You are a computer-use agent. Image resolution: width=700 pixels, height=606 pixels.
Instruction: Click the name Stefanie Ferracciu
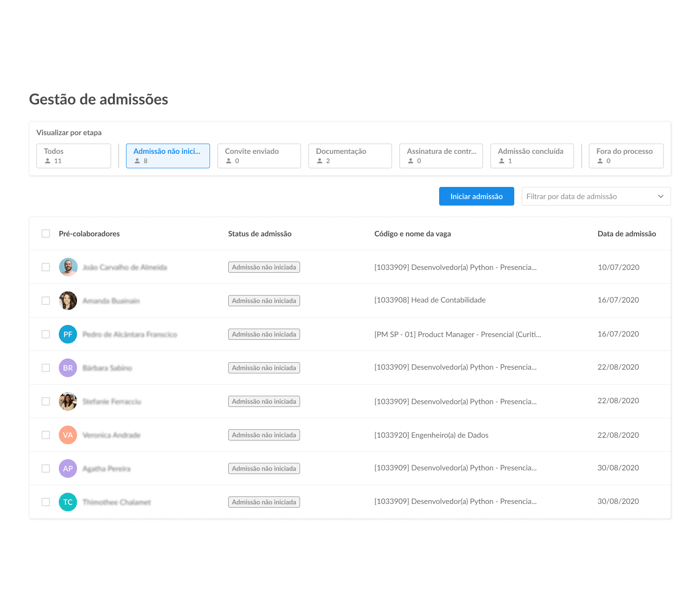click(112, 401)
